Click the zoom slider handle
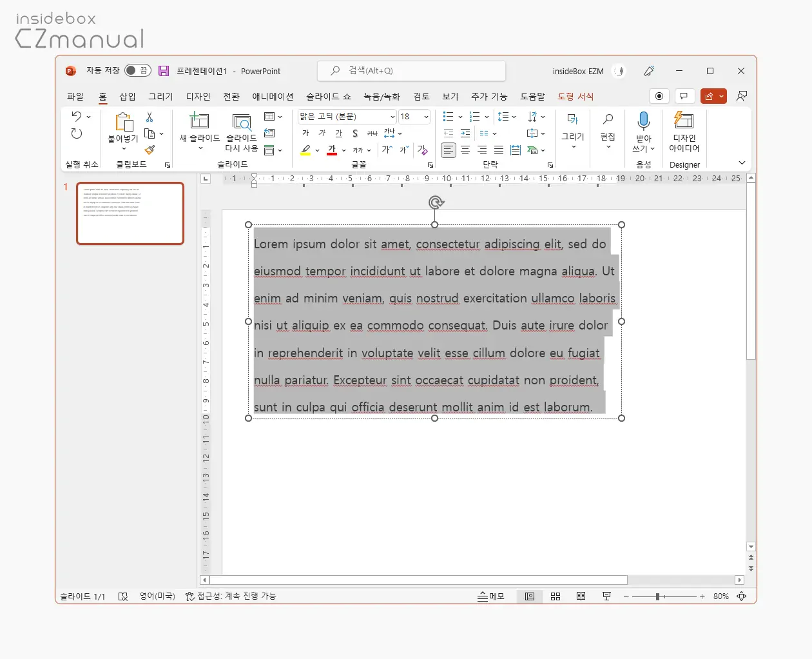This screenshot has height=659, width=812. click(x=657, y=596)
